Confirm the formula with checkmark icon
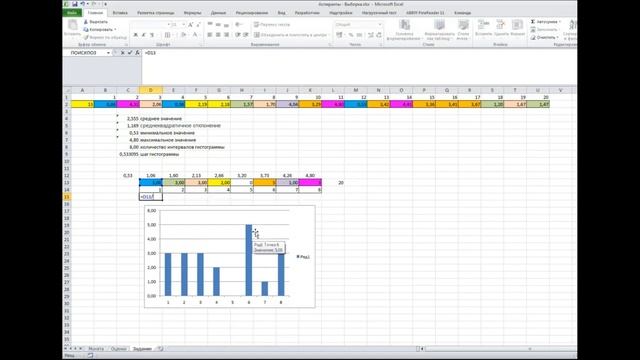This screenshot has width=640, height=360. [130, 53]
